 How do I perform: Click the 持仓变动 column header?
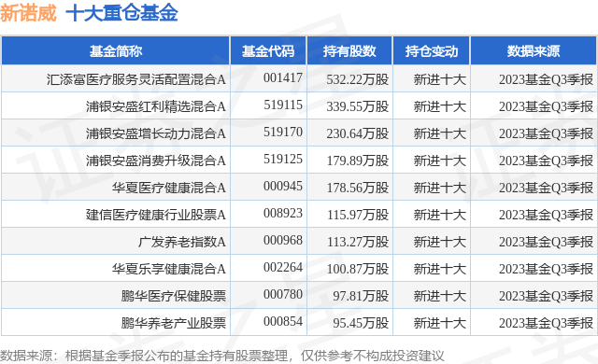pyautogui.click(x=432, y=50)
